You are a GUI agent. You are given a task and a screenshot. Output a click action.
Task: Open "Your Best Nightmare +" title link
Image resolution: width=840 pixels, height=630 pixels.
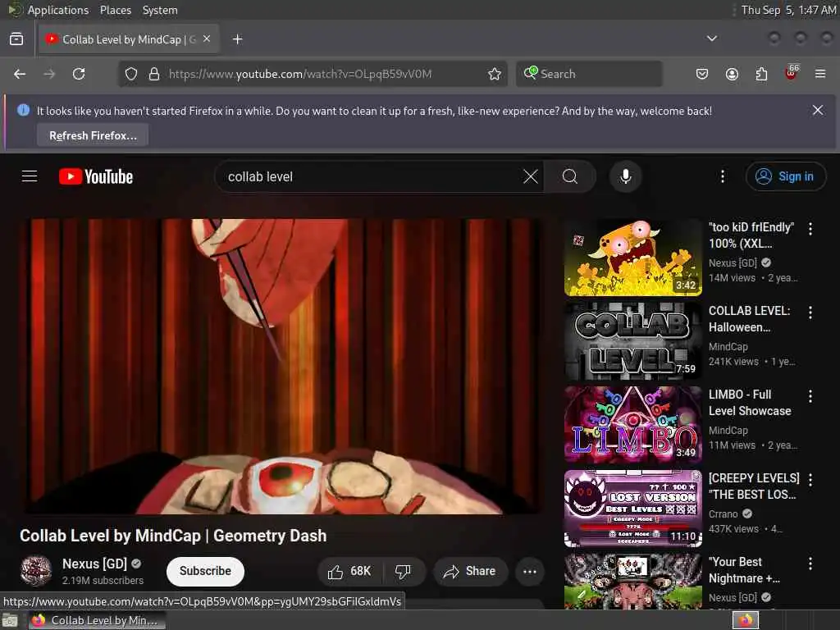[x=744, y=569]
